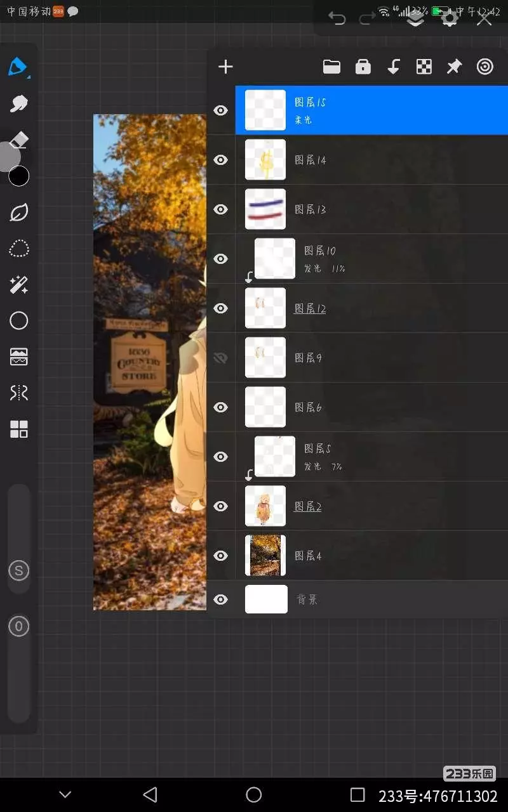The width and height of the screenshot is (508, 812).
Task: Tap the brush size S slider handle
Action: click(18, 571)
